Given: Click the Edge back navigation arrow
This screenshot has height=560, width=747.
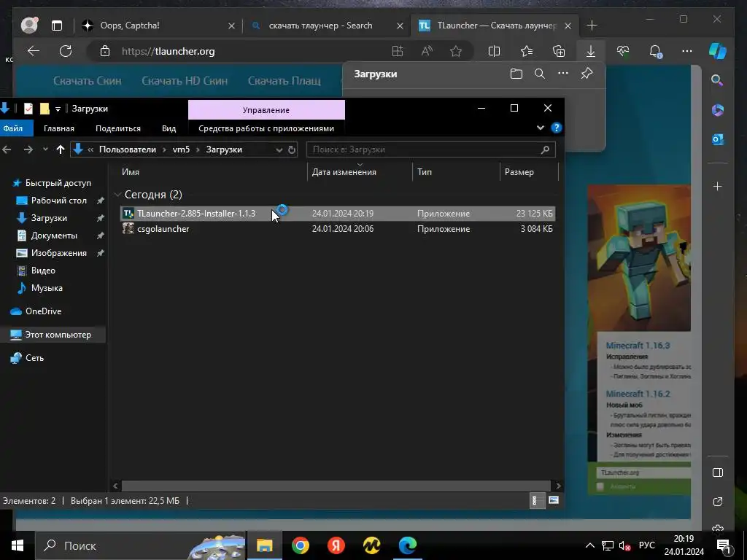Looking at the screenshot, I should tap(34, 51).
